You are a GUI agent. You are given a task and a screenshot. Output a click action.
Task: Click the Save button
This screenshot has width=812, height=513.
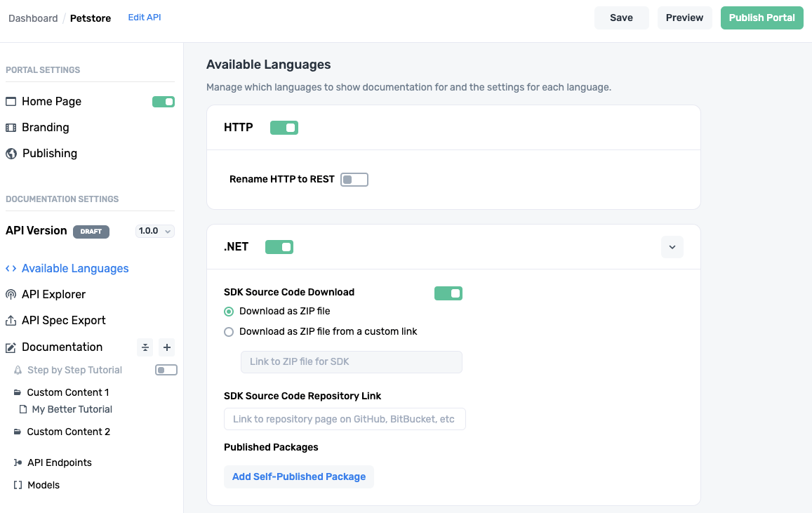621,18
